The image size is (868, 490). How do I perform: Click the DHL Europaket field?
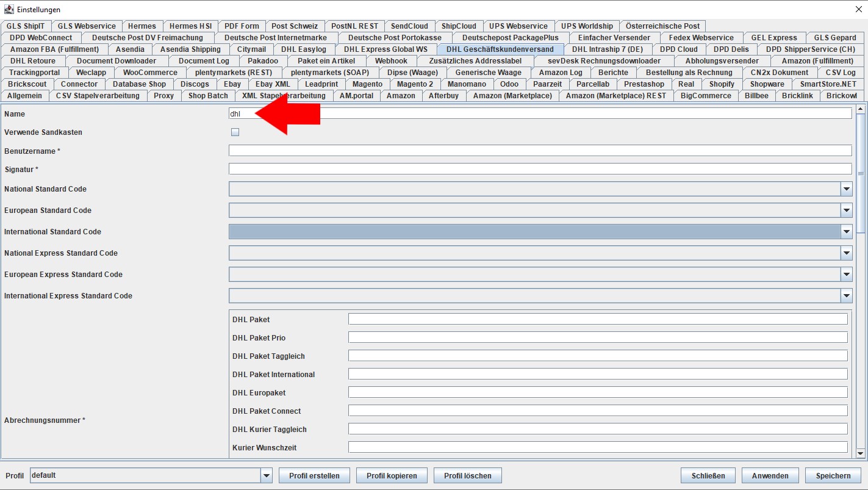pyautogui.click(x=598, y=392)
